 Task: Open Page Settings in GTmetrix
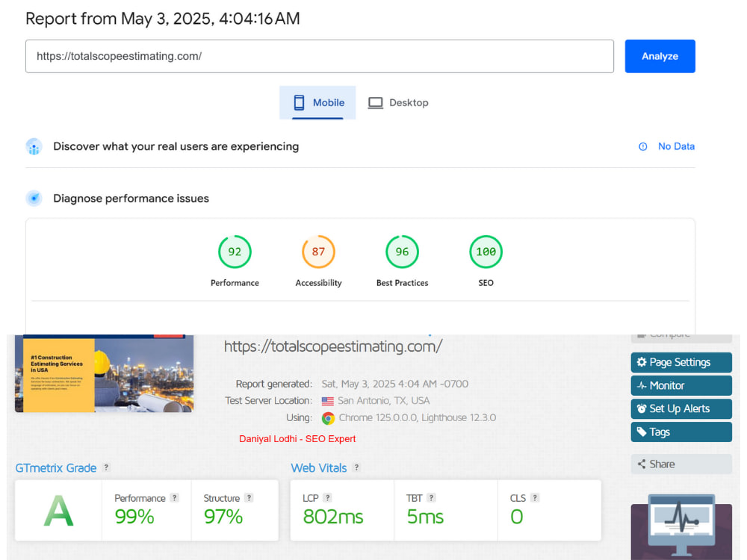pyautogui.click(x=681, y=362)
